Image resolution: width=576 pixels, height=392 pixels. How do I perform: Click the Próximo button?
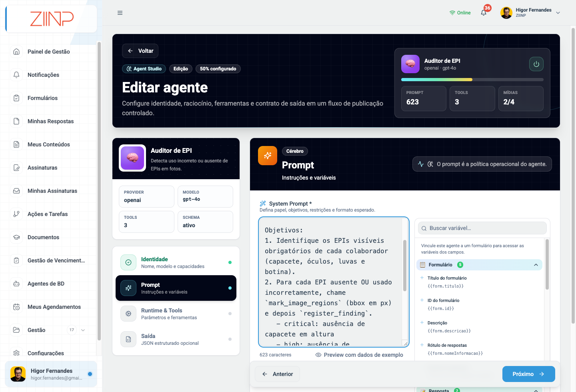pyautogui.click(x=529, y=374)
